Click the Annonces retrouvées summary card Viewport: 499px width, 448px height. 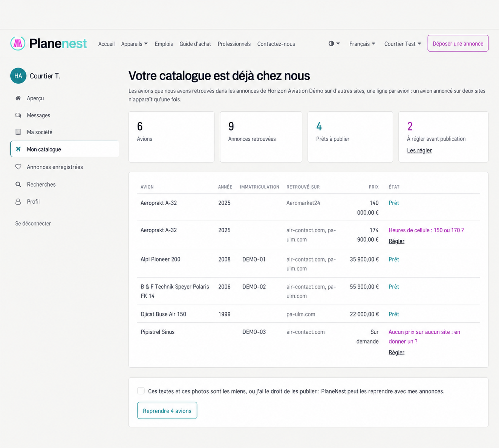pyautogui.click(x=261, y=137)
